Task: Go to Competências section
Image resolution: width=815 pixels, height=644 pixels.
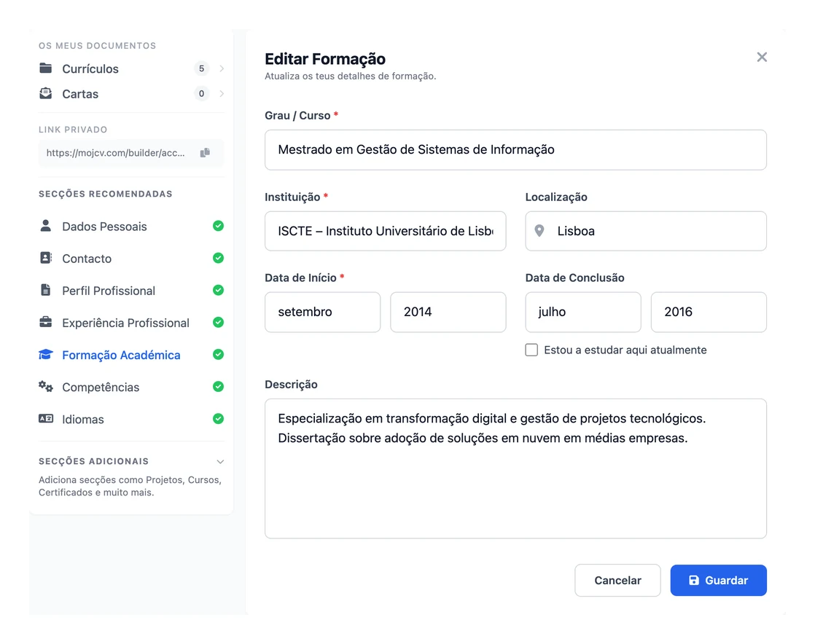Action: [131, 388]
